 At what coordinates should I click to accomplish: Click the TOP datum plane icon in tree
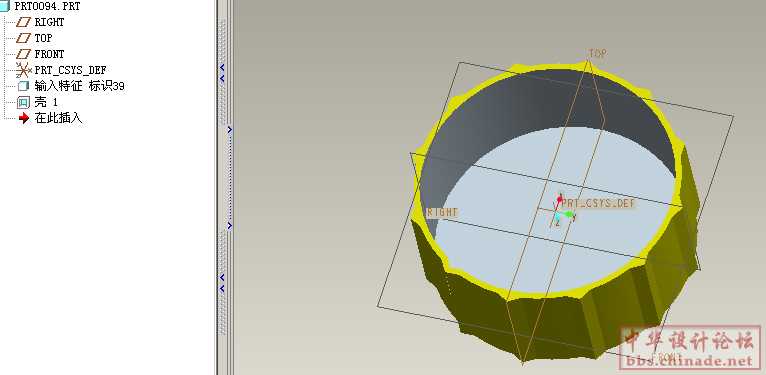click(x=23, y=38)
